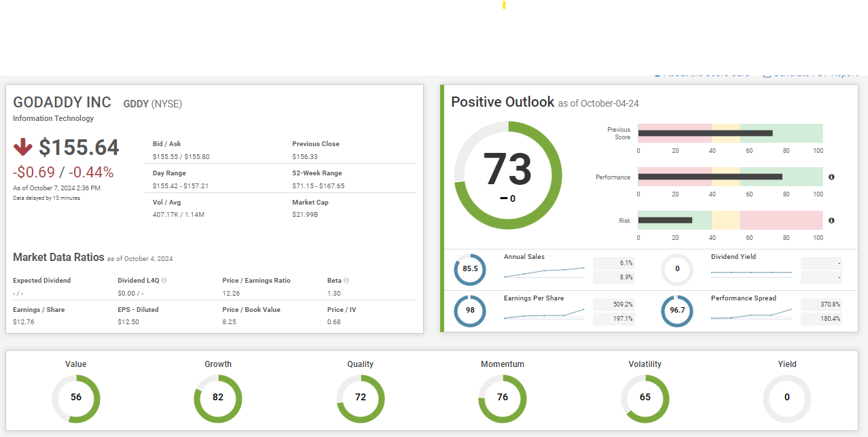Click the Price / Earnings Ratio value 12.26
This screenshot has height=437, width=868.
(x=231, y=293)
